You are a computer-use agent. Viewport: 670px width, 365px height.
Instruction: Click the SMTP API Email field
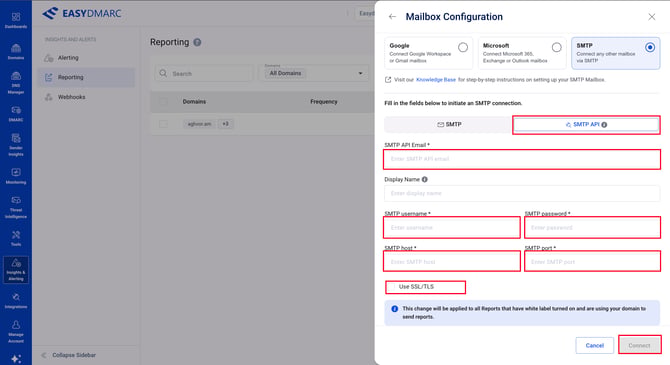pos(522,159)
